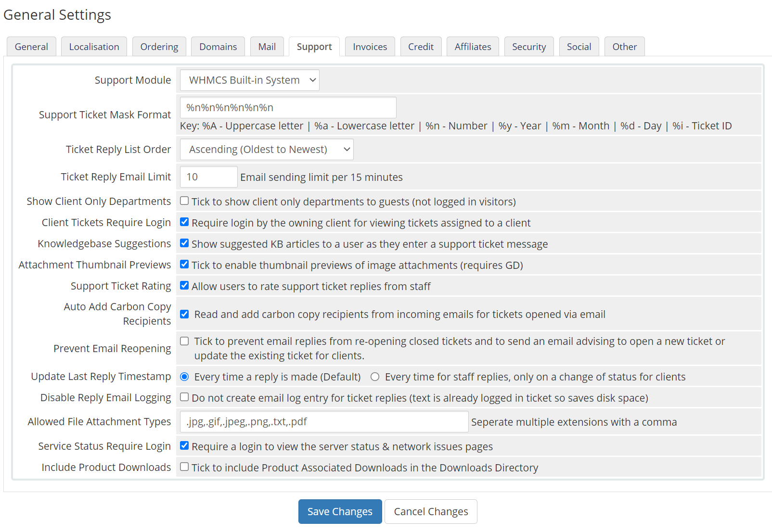Disable Knowledgebase Suggestions checkbox
Viewport: 772px width, 532px height.
[184, 243]
